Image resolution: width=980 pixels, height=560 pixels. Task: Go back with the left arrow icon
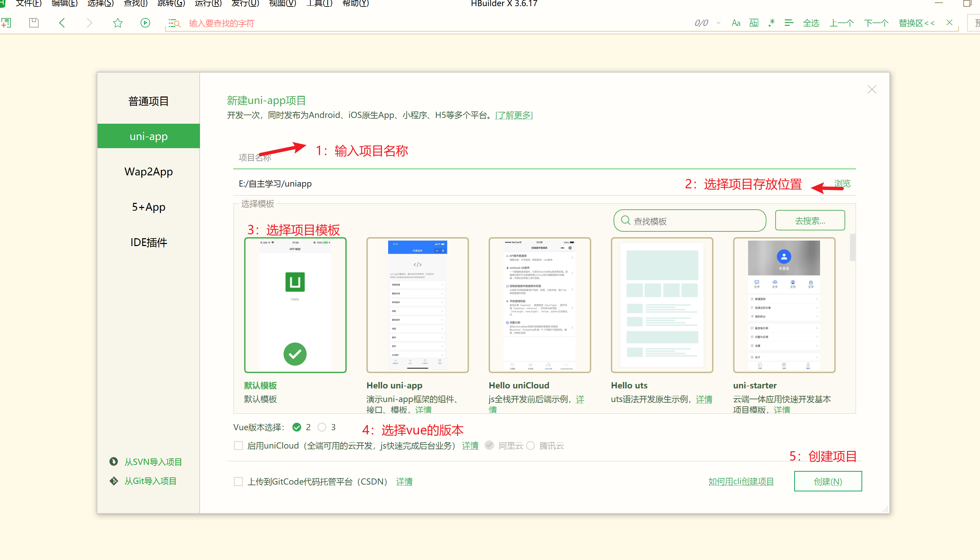pos(62,23)
